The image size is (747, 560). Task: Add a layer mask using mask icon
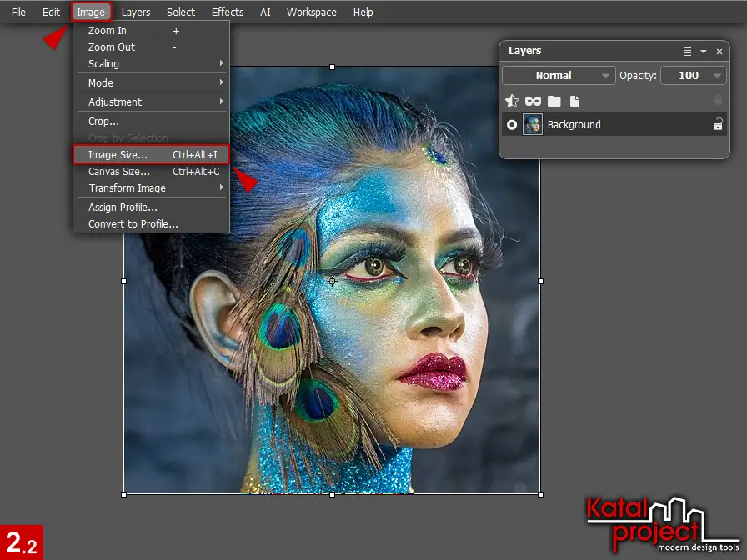pyautogui.click(x=533, y=101)
